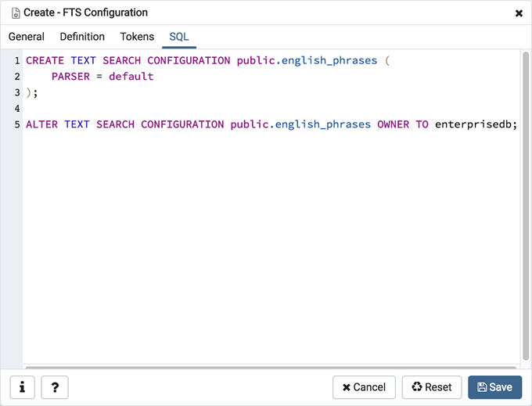Close the dialog with the X icon

(x=519, y=13)
